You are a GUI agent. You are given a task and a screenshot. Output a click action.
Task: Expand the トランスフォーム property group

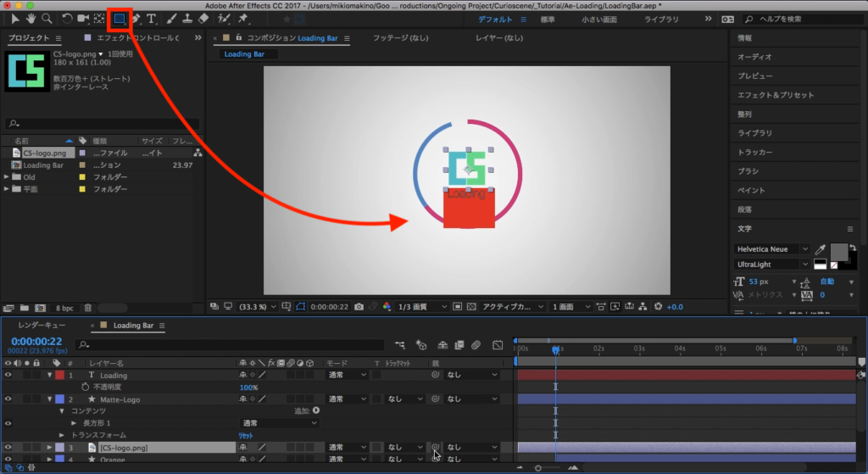[61, 435]
